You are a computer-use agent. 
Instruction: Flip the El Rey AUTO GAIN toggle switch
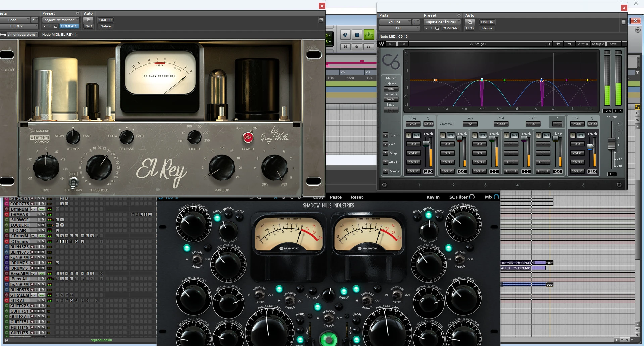tap(73, 182)
